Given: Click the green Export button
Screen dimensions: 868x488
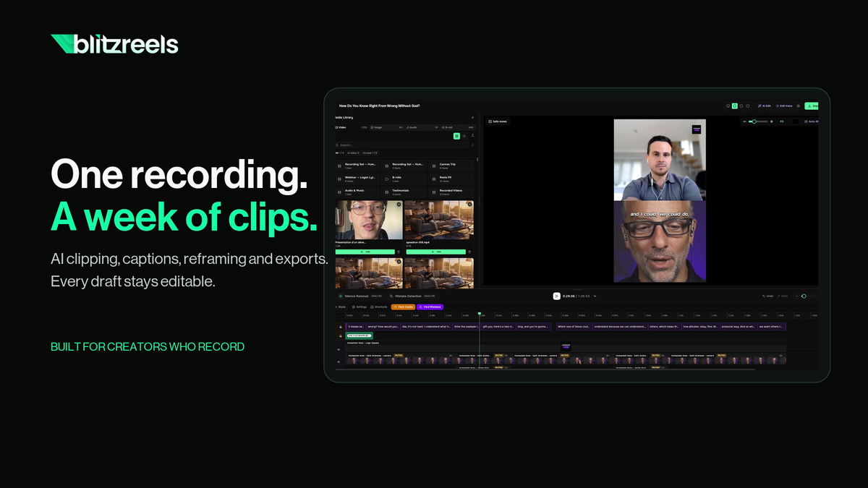Looking at the screenshot, I should tap(812, 106).
